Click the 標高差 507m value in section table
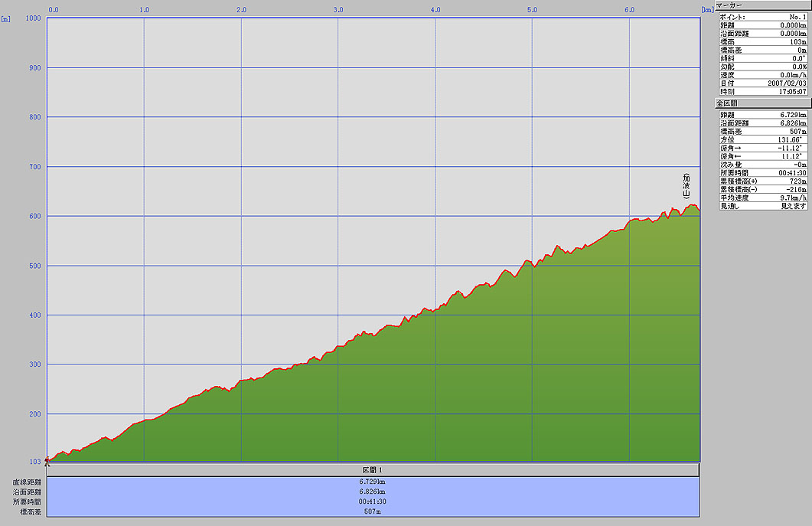812x526 pixels. click(x=373, y=511)
